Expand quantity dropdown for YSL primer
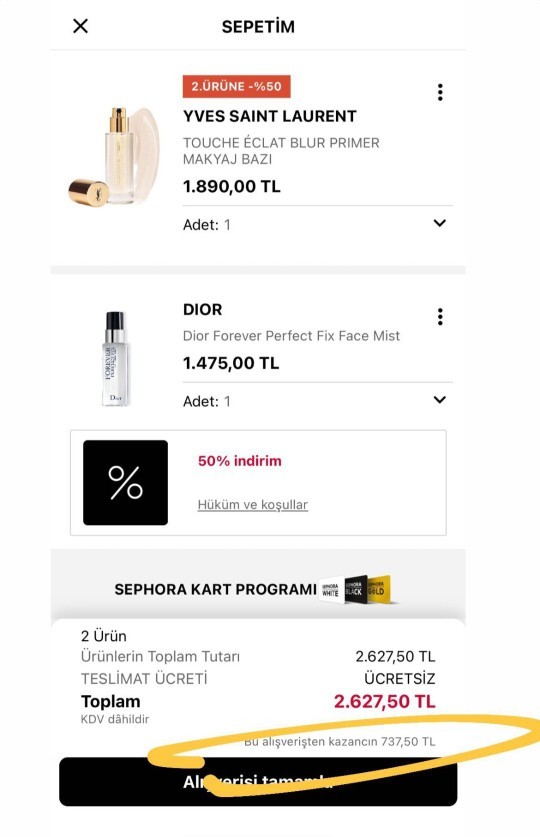540x837 pixels. coord(440,223)
